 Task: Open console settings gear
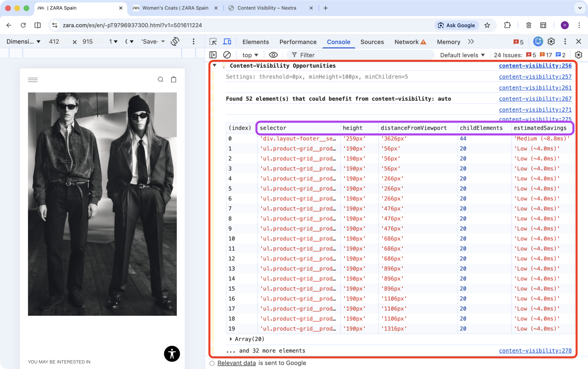(x=578, y=55)
